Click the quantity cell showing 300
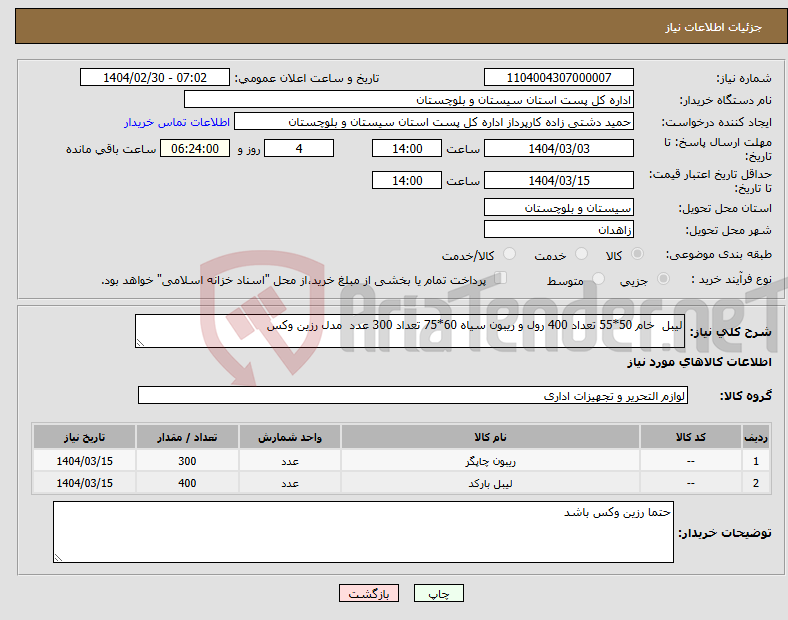This screenshot has width=788, height=620. coord(187,461)
